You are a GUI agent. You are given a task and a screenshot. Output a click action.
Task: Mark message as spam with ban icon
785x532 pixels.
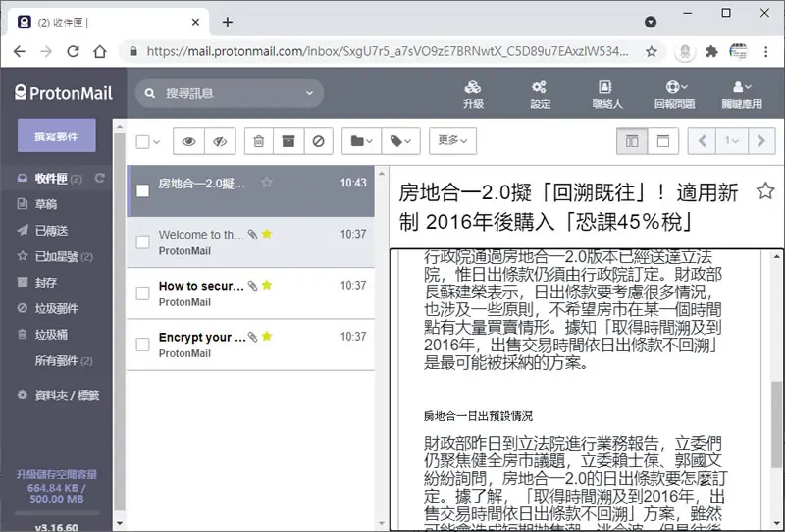(318, 141)
